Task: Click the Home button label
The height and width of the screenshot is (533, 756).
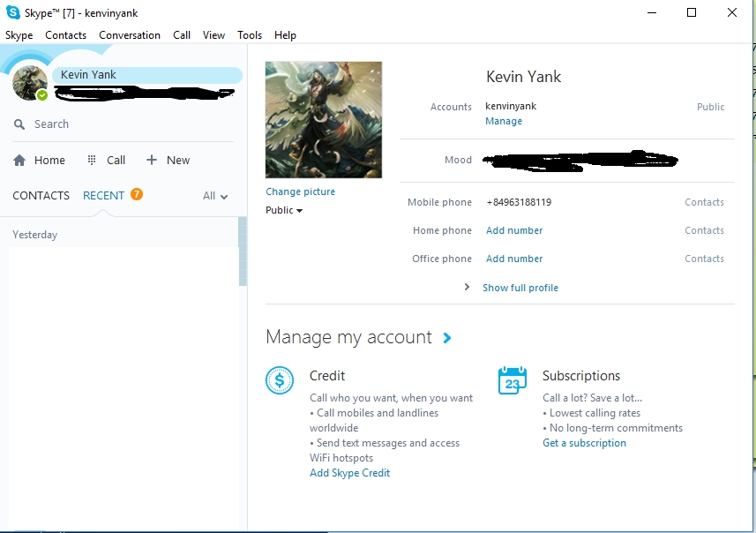Action: point(49,160)
